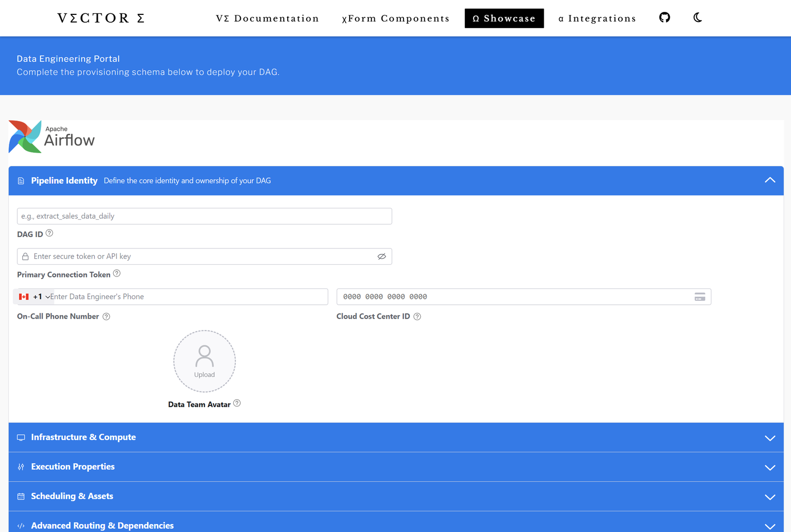Open the Canada +1 country code dropdown
This screenshot has height=532, width=791.
click(34, 297)
